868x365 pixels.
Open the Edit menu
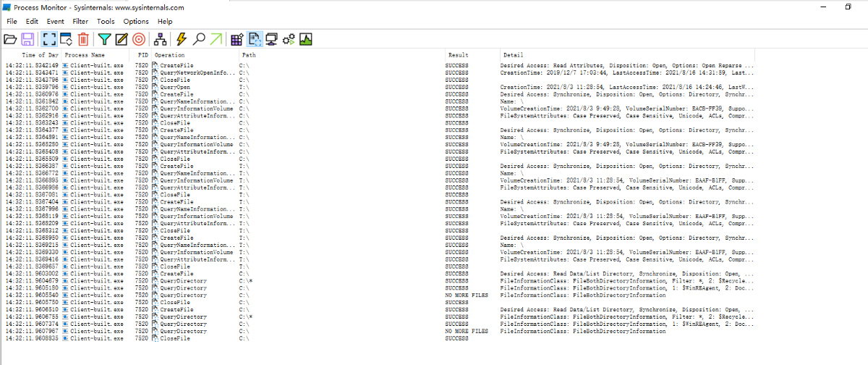click(x=33, y=22)
